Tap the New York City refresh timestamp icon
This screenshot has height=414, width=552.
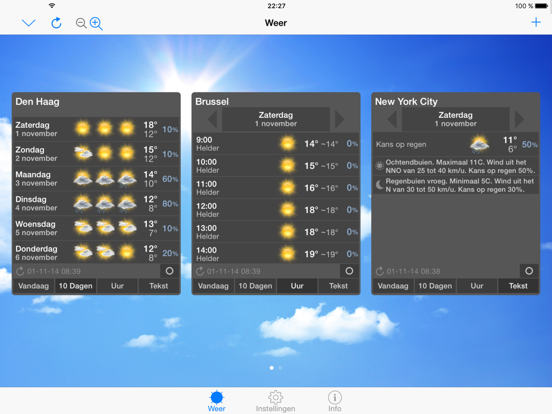(x=380, y=271)
